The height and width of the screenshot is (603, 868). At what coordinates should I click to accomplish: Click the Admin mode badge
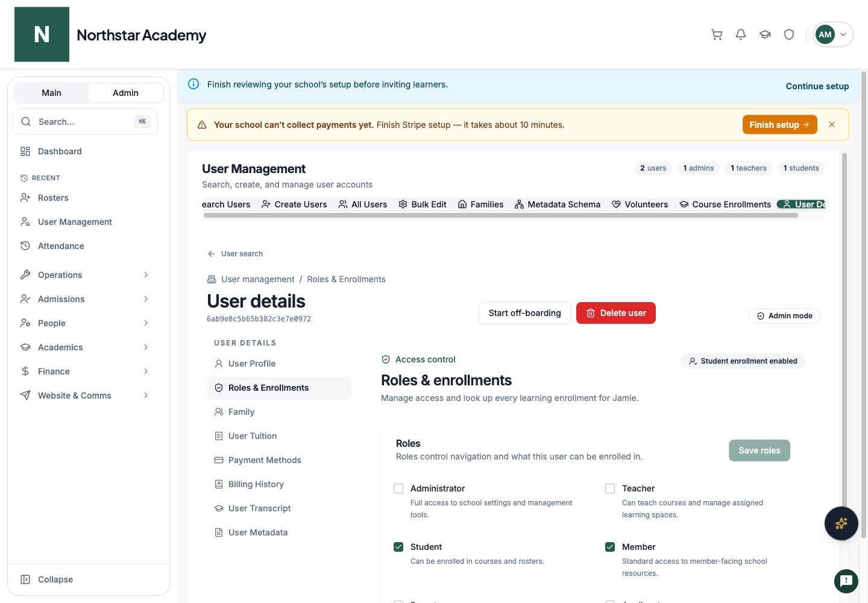(x=784, y=316)
